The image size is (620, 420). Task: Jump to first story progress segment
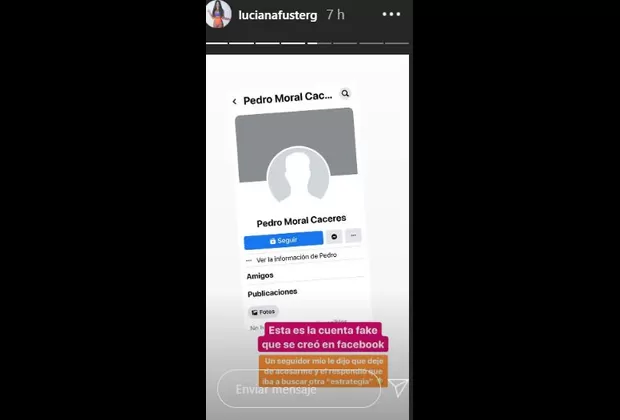[x=217, y=43]
